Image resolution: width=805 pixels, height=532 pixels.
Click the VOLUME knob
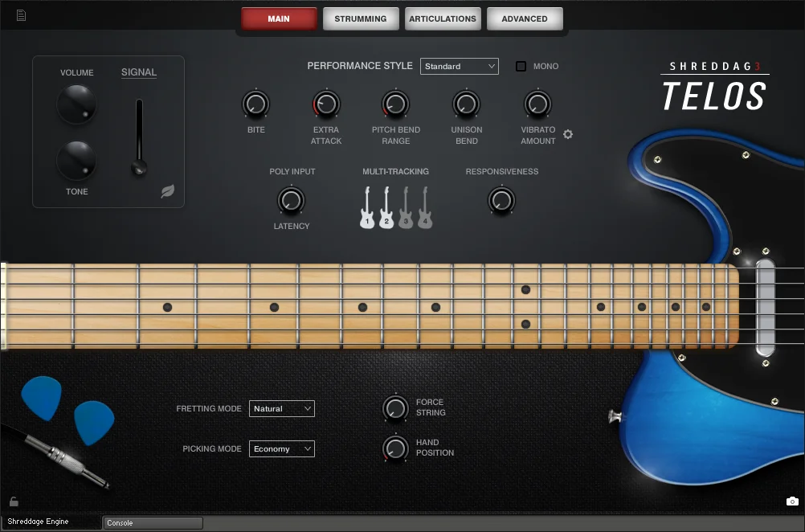click(76, 104)
